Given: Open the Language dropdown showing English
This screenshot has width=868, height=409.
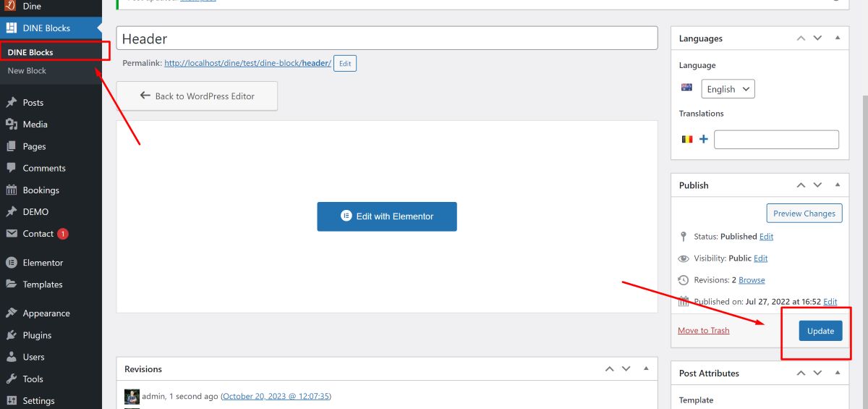Looking at the screenshot, I should click(x=728, y=89).
